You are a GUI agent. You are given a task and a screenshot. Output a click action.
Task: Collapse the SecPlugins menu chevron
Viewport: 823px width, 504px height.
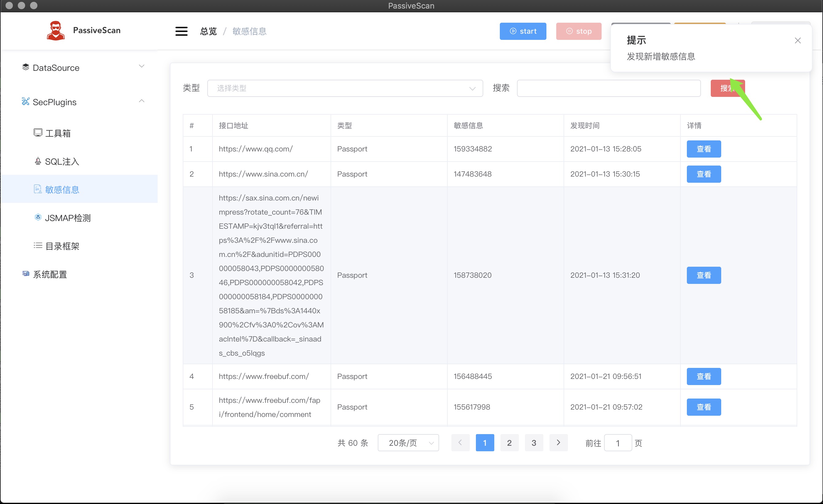click(142, 101)
